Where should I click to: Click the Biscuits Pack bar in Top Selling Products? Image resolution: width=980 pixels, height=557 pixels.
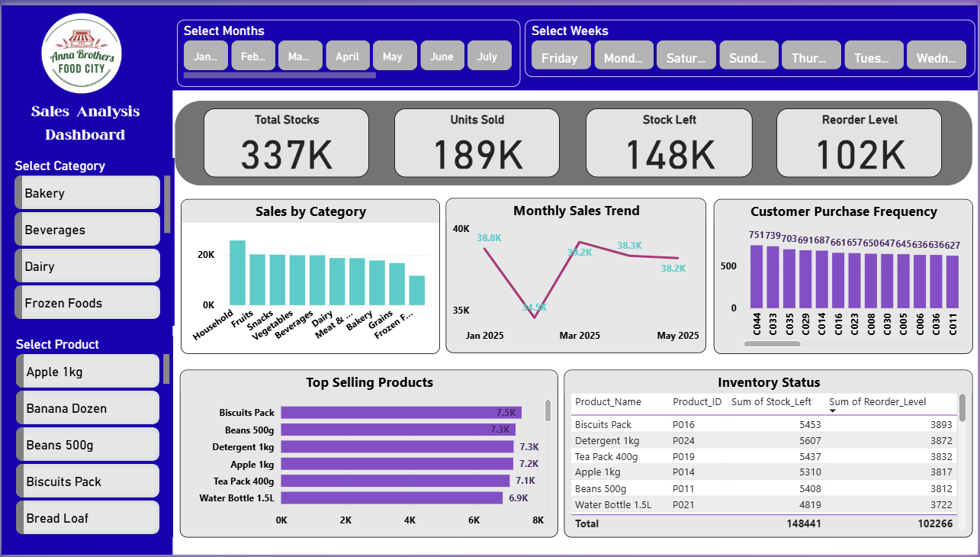[x=402, y=413]
